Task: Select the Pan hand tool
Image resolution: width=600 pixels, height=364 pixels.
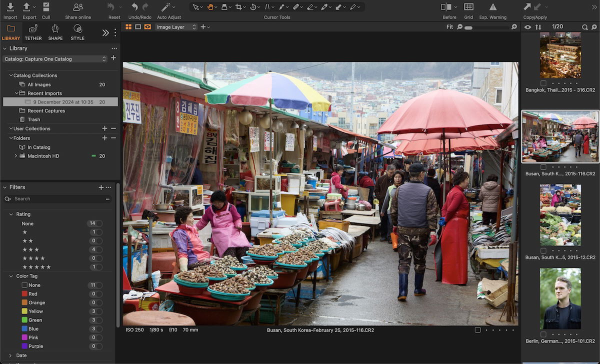Action: 211,6
